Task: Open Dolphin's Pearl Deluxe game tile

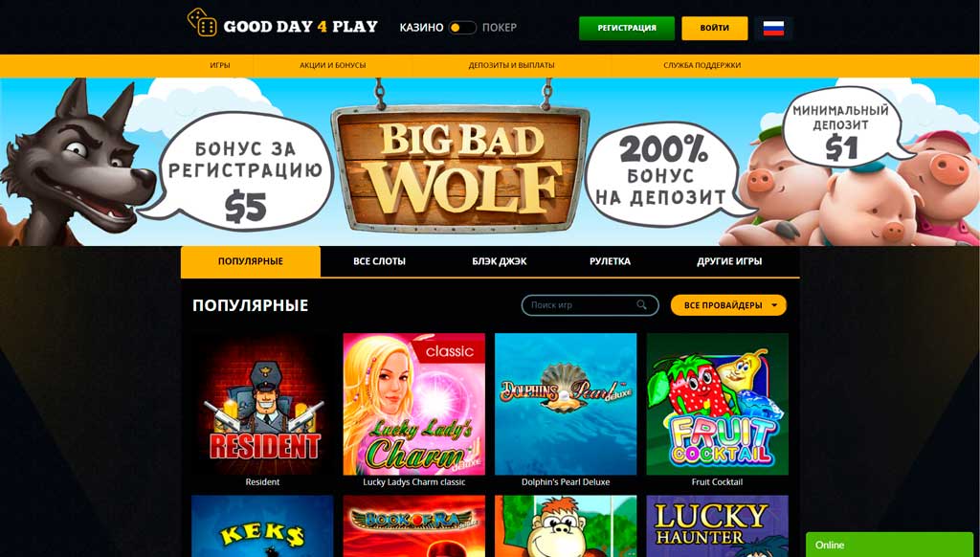Action: pyautogui.click(x=566, y=404)
